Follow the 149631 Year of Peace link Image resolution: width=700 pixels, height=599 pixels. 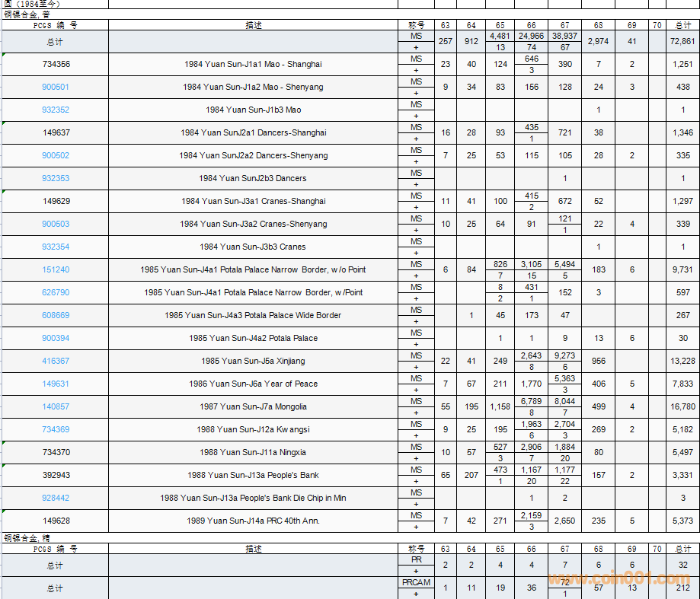point(56,384)
